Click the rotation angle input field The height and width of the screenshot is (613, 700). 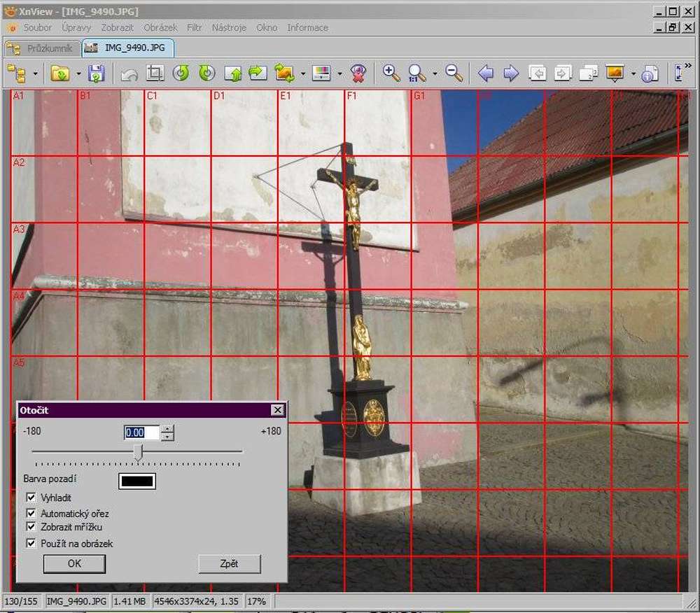[x=141, y=432]
